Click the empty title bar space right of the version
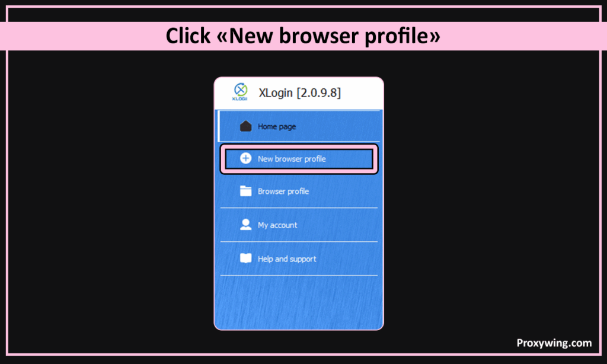The height and width of the screenshot is (364, 607). [362, 93]
